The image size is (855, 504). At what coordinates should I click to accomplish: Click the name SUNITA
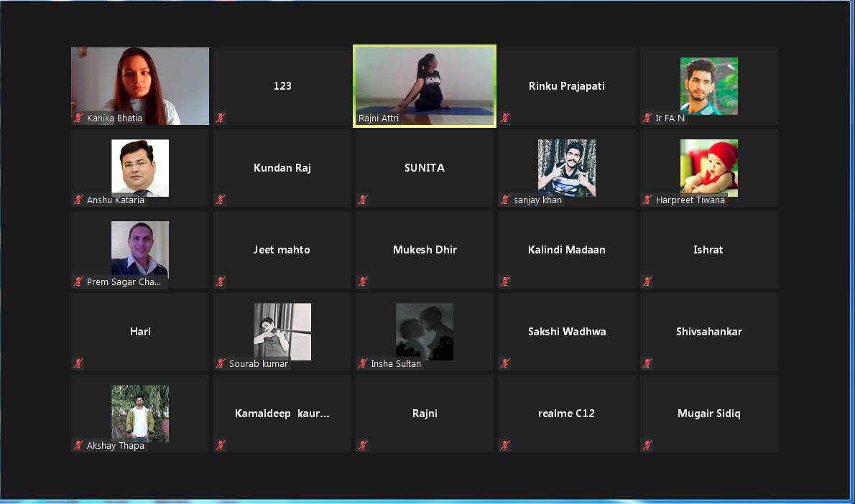pyautogui.click(x=424, y=168)
